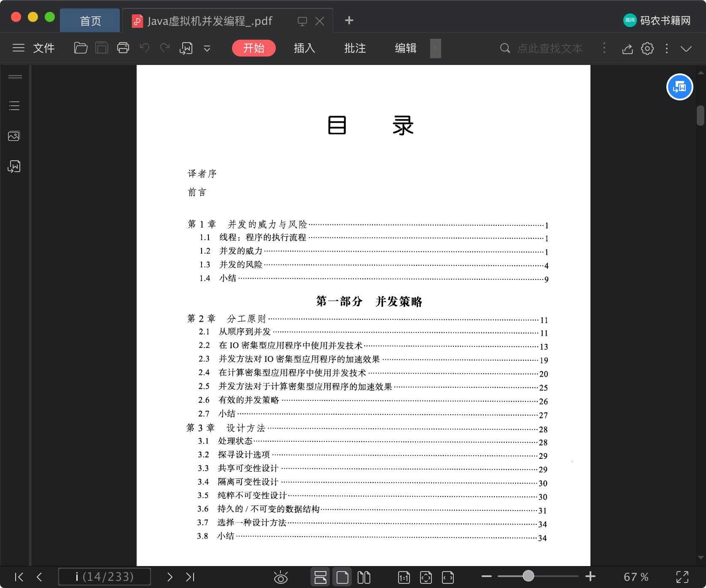Zoom out with minus button
The height and width of the screenshot is (588, 706).
point(487,576)
